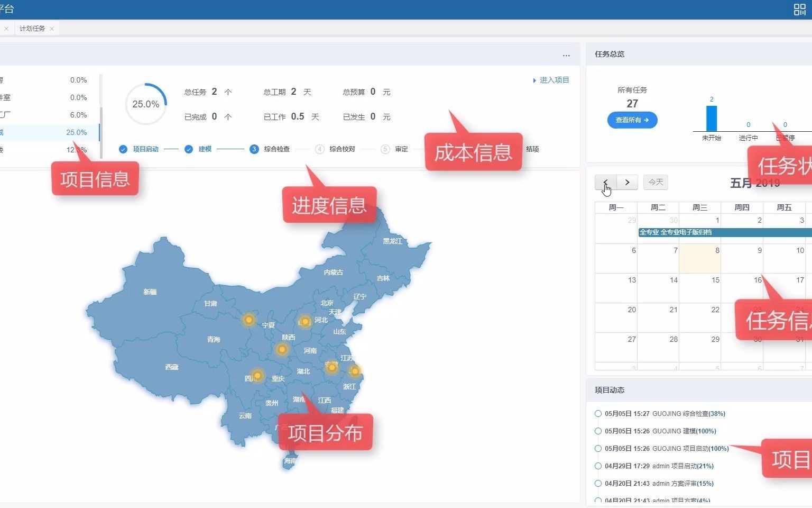Click the project marker in 安徽

point(332,367)
